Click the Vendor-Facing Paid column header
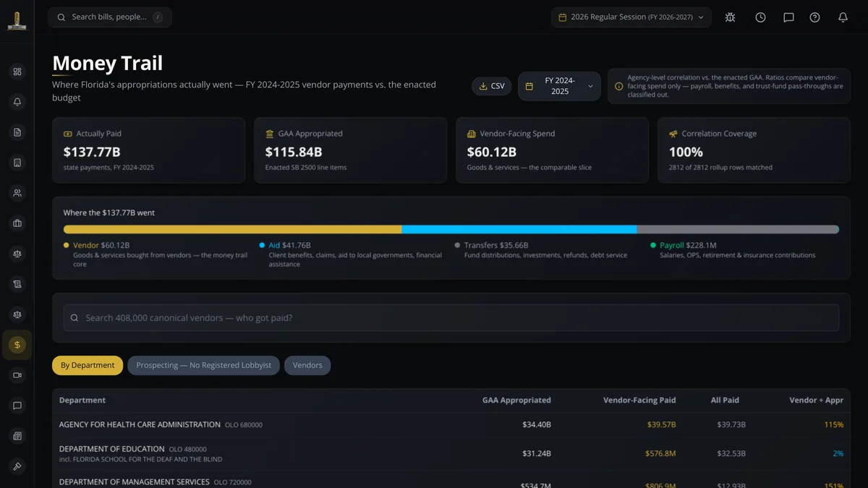The height and width of the screenshot is (488, 868). (x=639, y=400)
